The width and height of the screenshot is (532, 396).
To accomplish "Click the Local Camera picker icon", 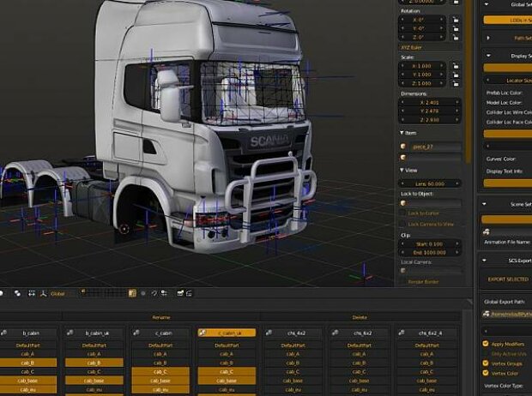I will click(403, 271).
